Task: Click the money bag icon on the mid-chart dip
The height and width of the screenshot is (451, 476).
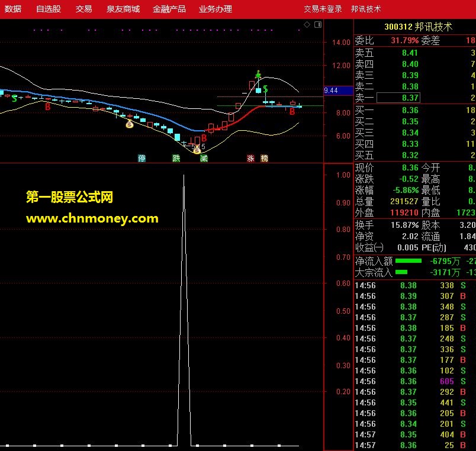Action: click(130, 124)
